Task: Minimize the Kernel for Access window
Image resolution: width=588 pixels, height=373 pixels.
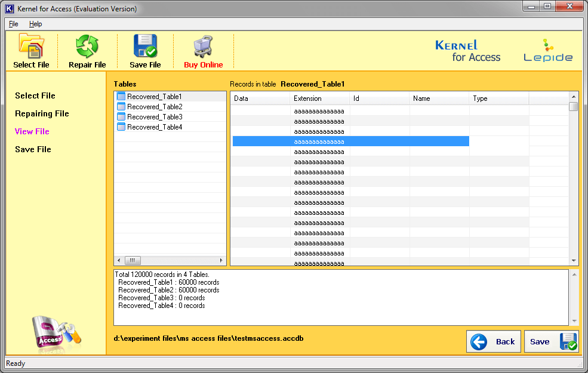Action: tap(531, 7)
